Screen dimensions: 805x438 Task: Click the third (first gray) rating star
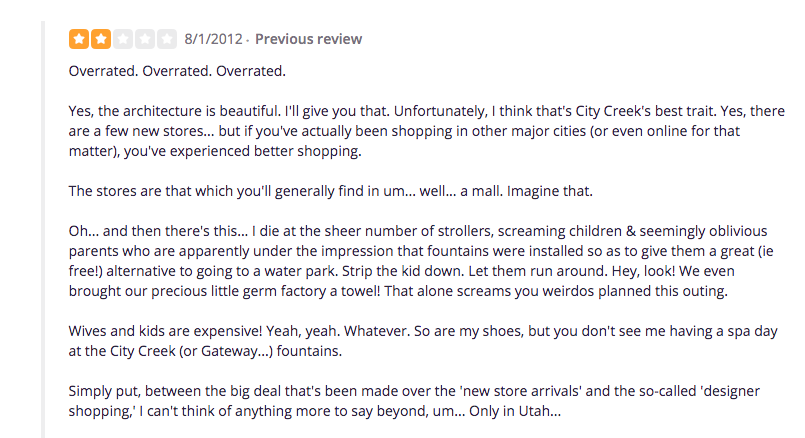tap(123, 39)
